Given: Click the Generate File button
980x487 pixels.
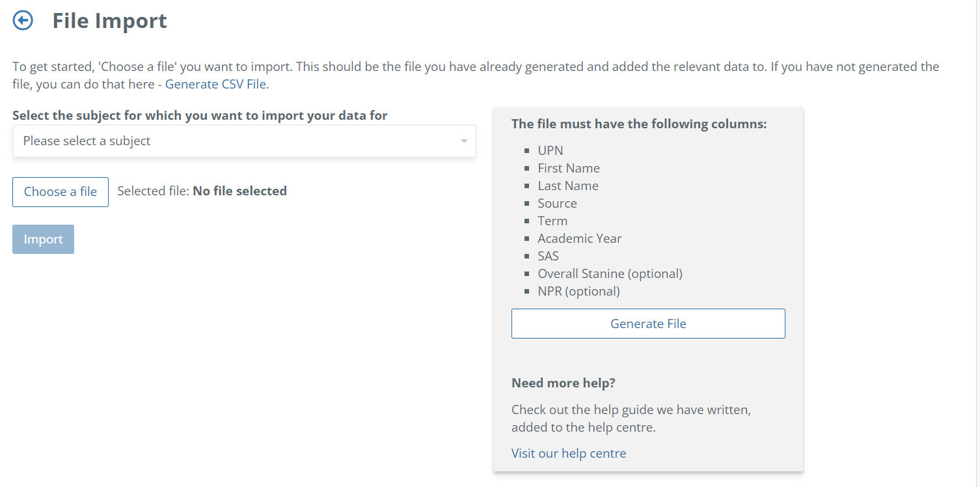Looking at the screenshot, I should [648, 324].
